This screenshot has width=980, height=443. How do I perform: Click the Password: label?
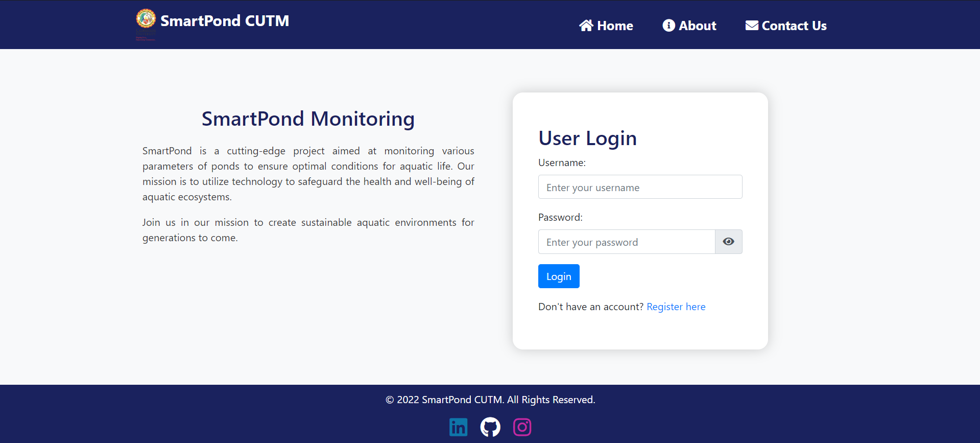pos(560,217)
